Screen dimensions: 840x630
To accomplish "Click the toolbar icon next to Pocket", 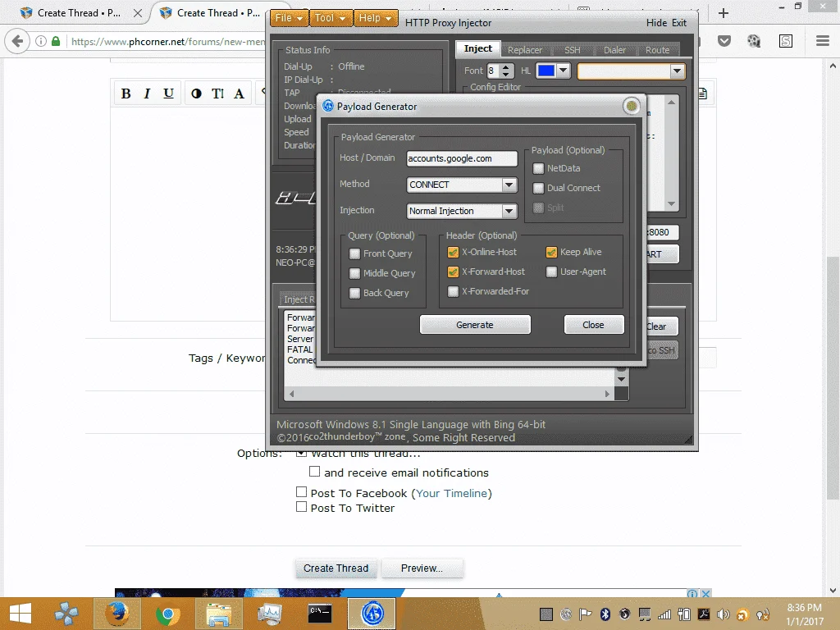I will (x=754, y=41).
